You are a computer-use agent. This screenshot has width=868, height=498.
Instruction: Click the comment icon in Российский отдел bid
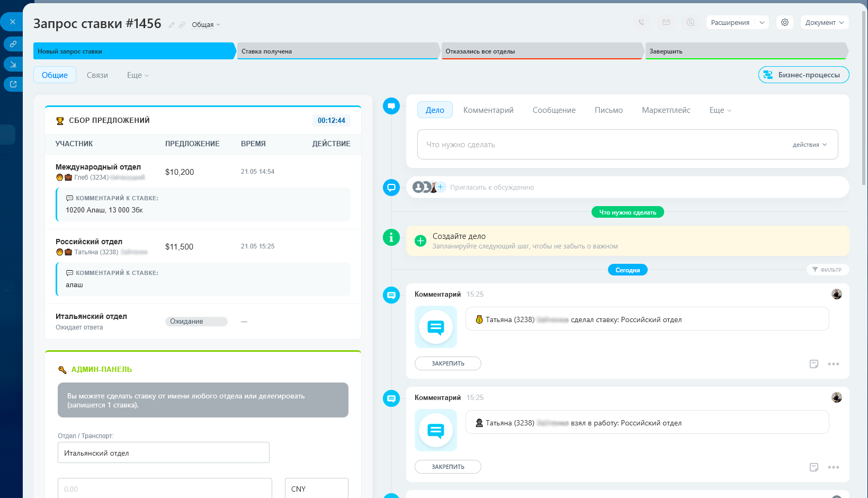click(x=69, y=273)
